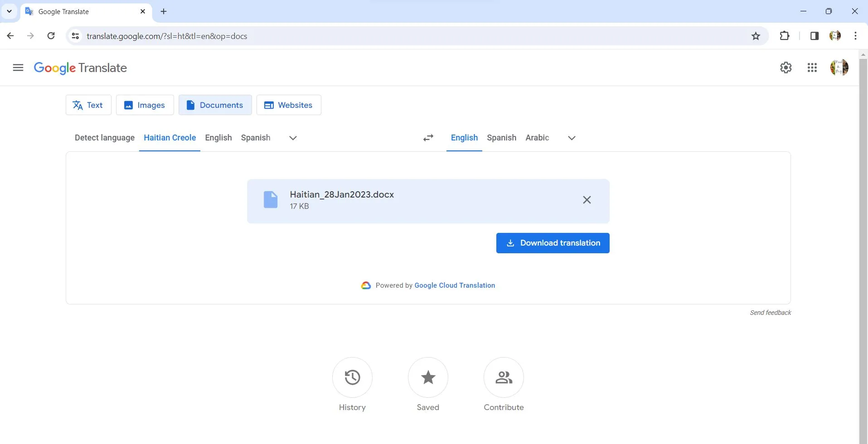The image size is (868, 444).
Task: Open the main navigation hamburger menu
Action: point(18,68)
